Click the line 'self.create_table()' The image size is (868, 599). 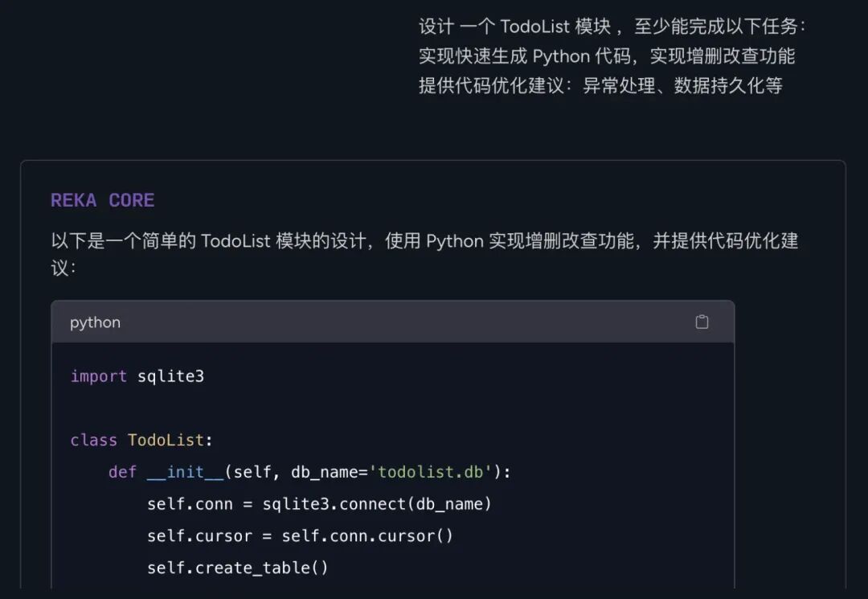237,568
